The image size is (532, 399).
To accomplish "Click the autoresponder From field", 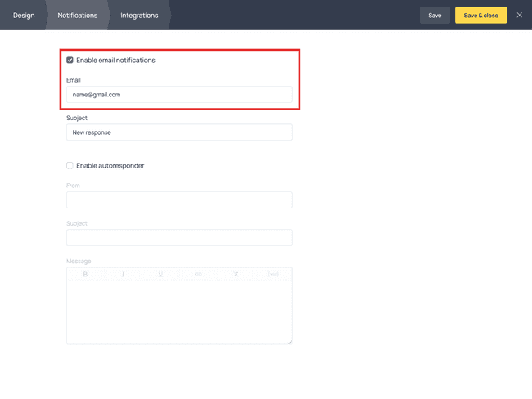I will 179,200.
